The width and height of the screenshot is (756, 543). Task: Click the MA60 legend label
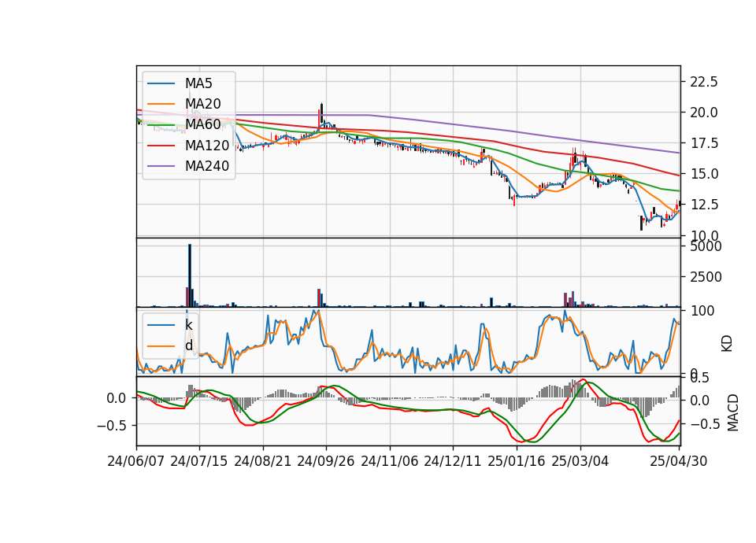point(203,124)
